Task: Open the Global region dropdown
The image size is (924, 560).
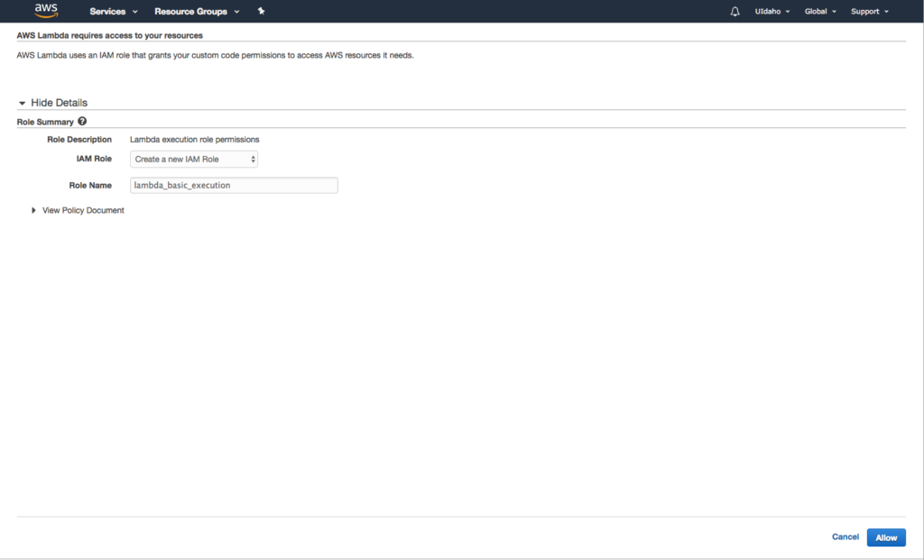Action: pyautogui.click(x=820, y=11)
